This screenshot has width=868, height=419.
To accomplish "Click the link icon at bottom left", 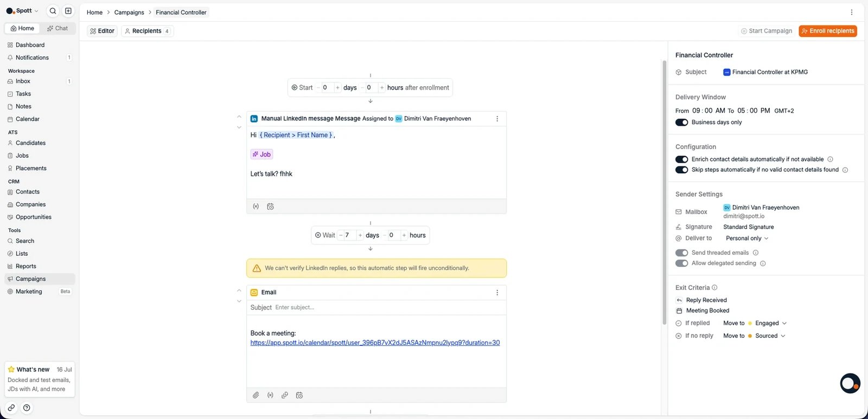I will [11, 408].
